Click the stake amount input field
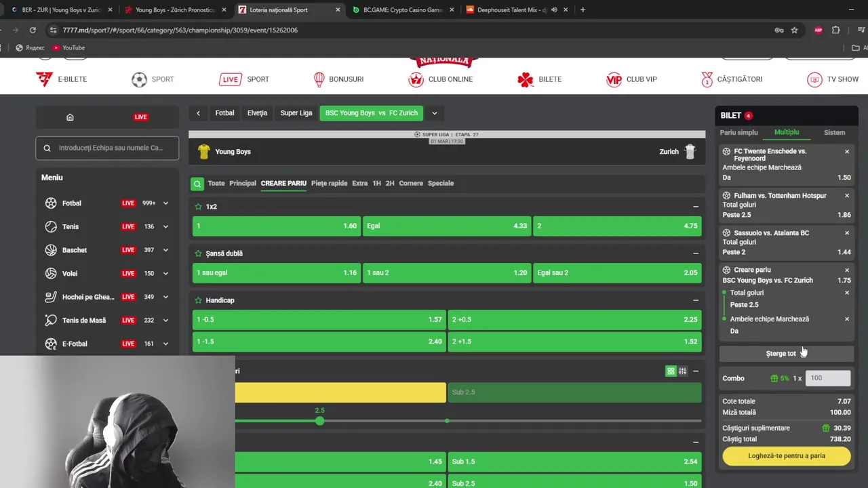Screen dimensions: 868x488 (828, 378)
